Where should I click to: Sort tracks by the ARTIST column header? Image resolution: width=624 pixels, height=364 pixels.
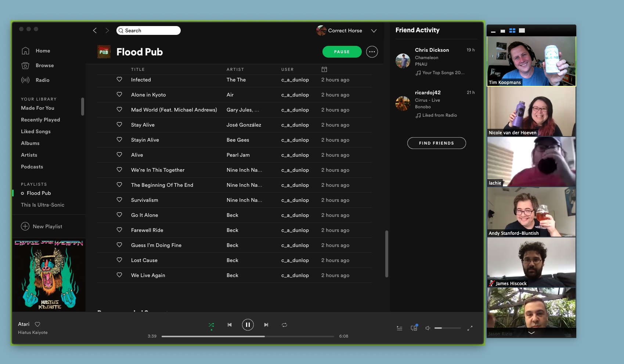235,69
